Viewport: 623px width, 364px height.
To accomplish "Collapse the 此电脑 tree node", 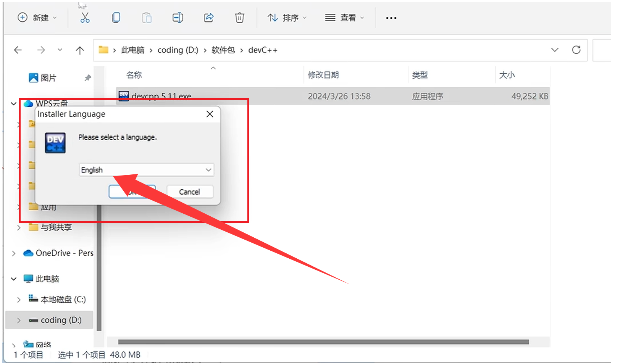I will 14,279.
